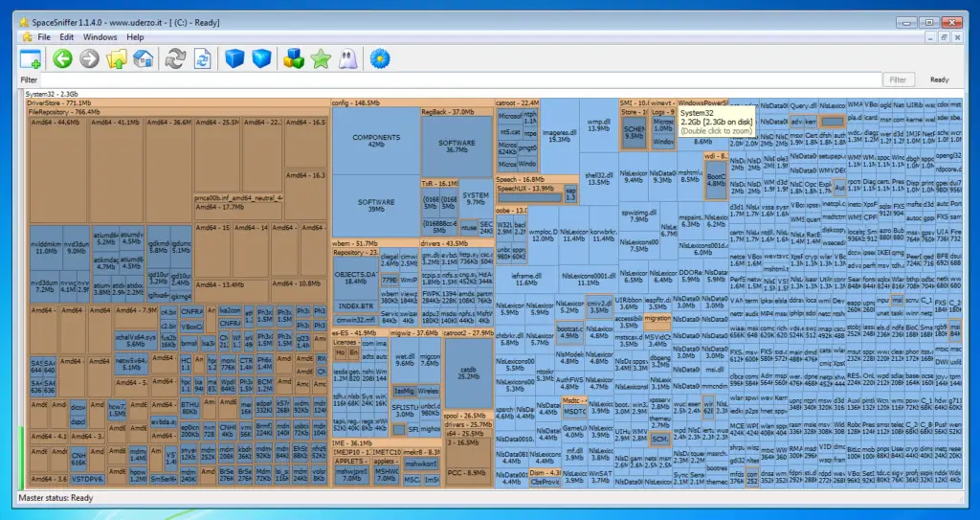Select the IME - 36.1Mb folder bar

click(387, 443)
